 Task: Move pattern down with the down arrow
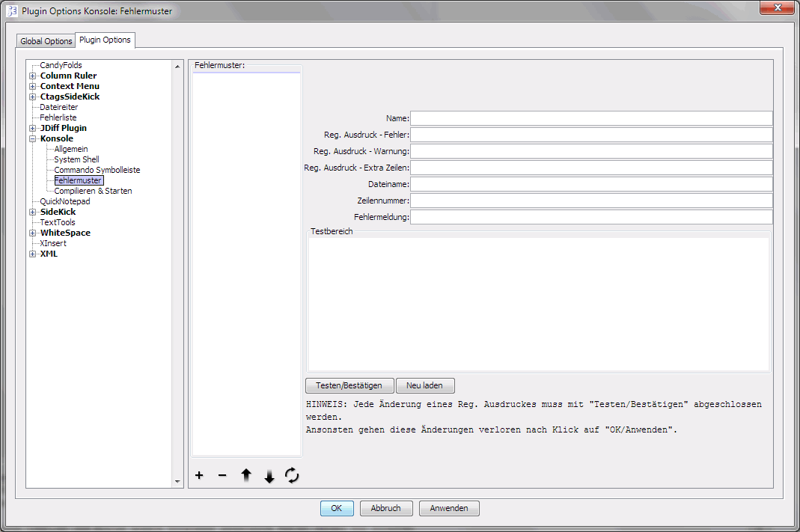[x=269, y=476]
